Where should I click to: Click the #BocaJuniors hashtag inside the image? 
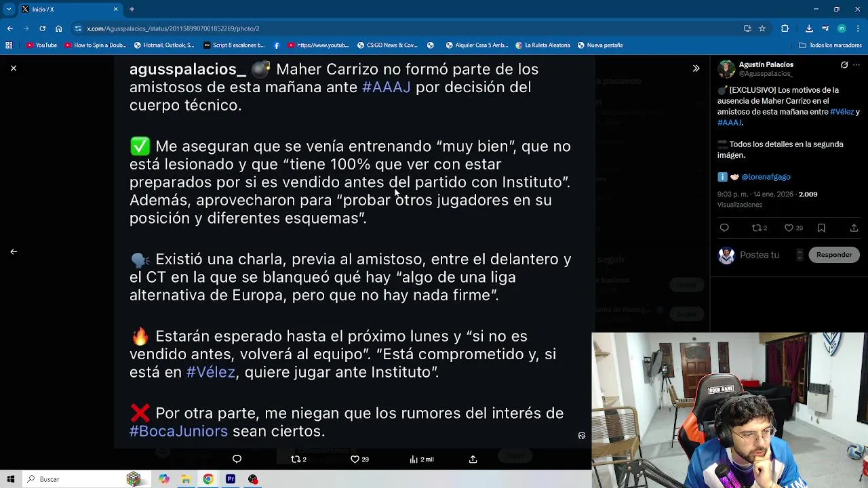(x=178, y=432)
